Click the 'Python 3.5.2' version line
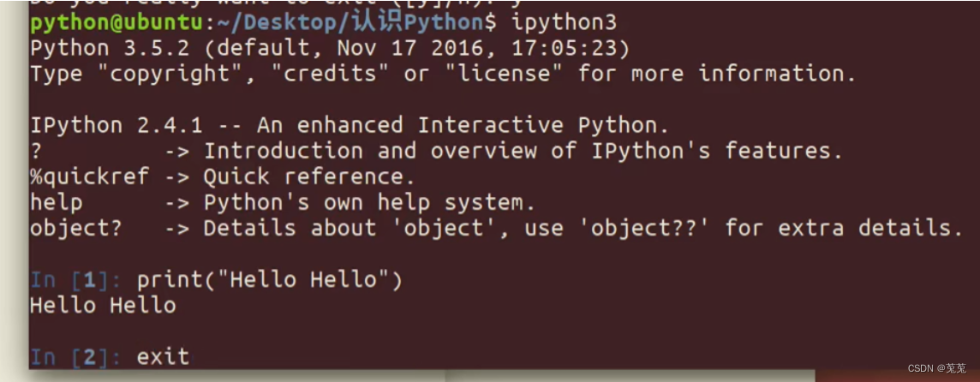Image resolution: width=980 pixels, height=382 pixels. [x=330, y=48]
